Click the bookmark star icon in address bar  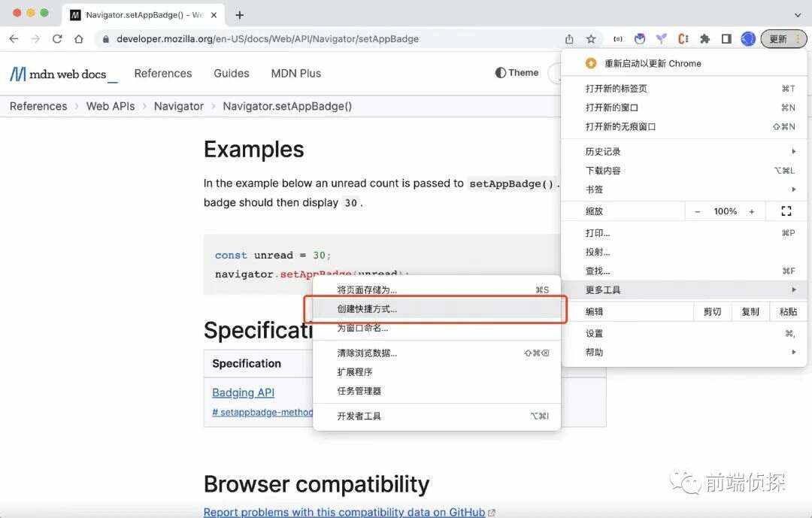[x=591, y=39]
